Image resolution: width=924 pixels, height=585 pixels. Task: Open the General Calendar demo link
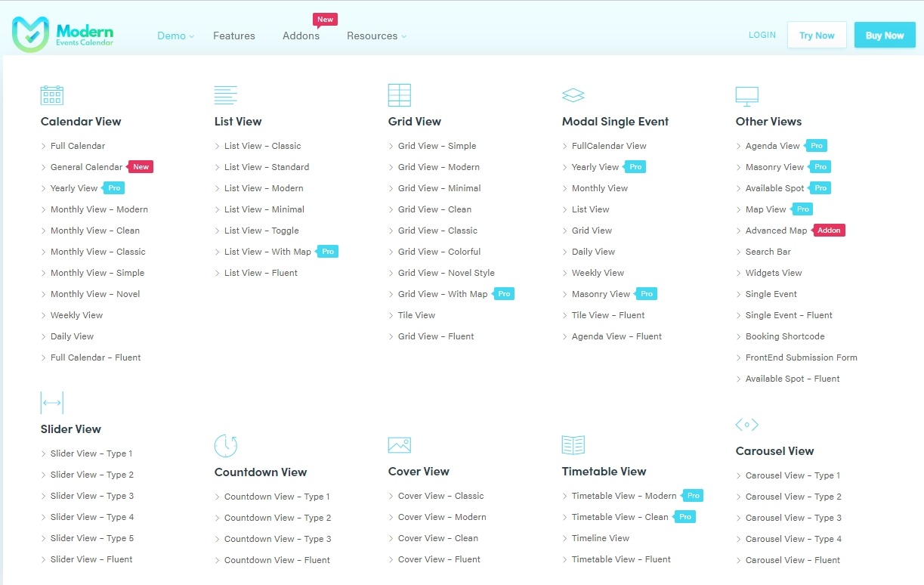click(86, 167)
